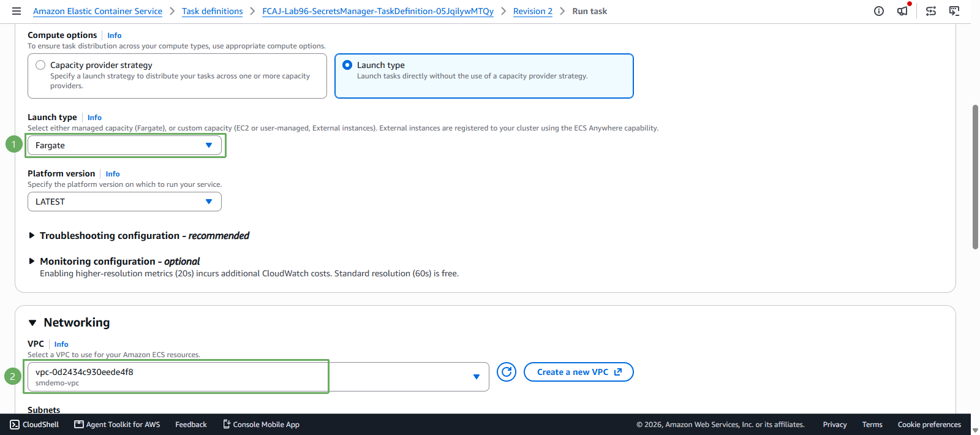Click Feedback in the footer
The height and width of the screenshot is (435, 980).
pos(191,425)
